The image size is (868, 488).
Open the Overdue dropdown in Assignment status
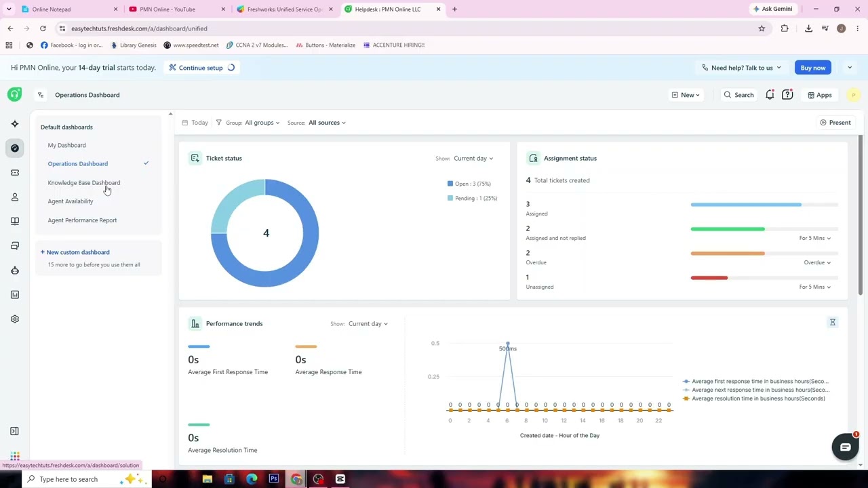click(x=817, y=263)
